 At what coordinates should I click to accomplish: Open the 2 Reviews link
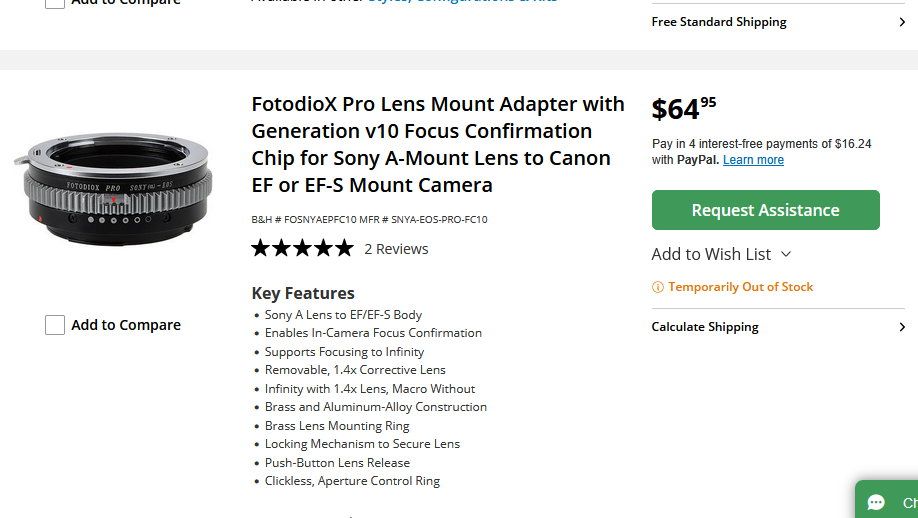click(x=396, y=249)
